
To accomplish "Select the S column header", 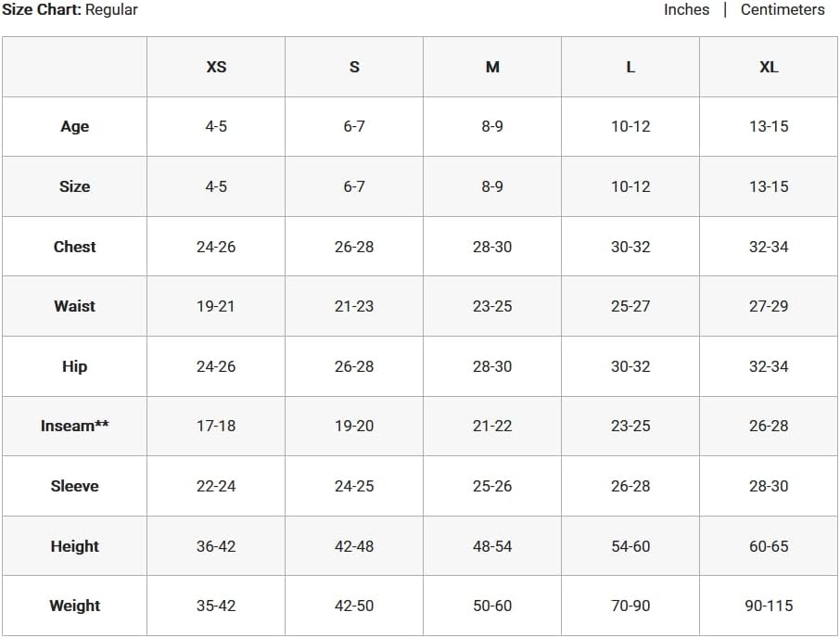I will click(x=354, y=67).
